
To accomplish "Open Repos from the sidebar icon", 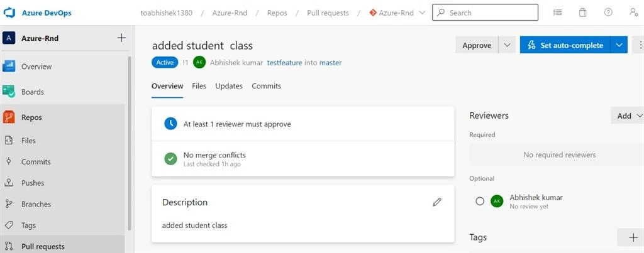I will click(9, 117).
